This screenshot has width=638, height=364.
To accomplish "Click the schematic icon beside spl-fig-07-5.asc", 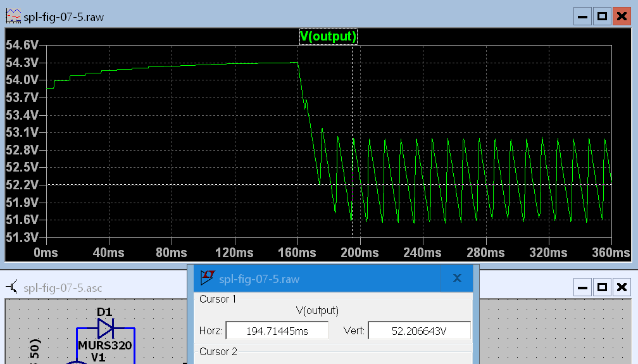I will point(13,287).
